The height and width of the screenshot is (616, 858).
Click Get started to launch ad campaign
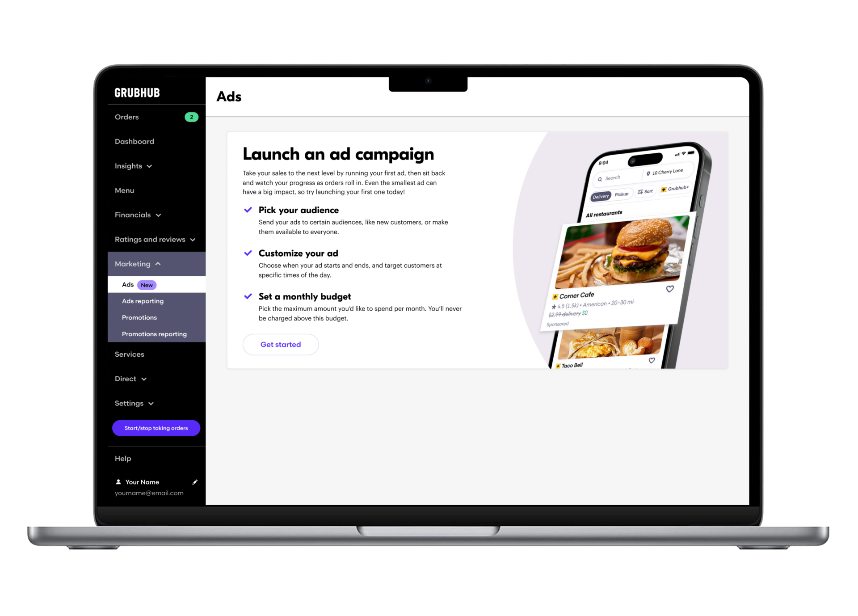tap(281, 344)
